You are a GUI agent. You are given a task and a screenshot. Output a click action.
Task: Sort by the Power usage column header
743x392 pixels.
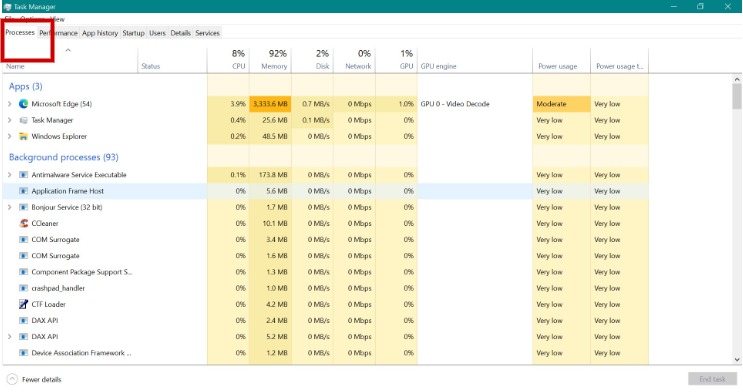[x=562, y=60]
